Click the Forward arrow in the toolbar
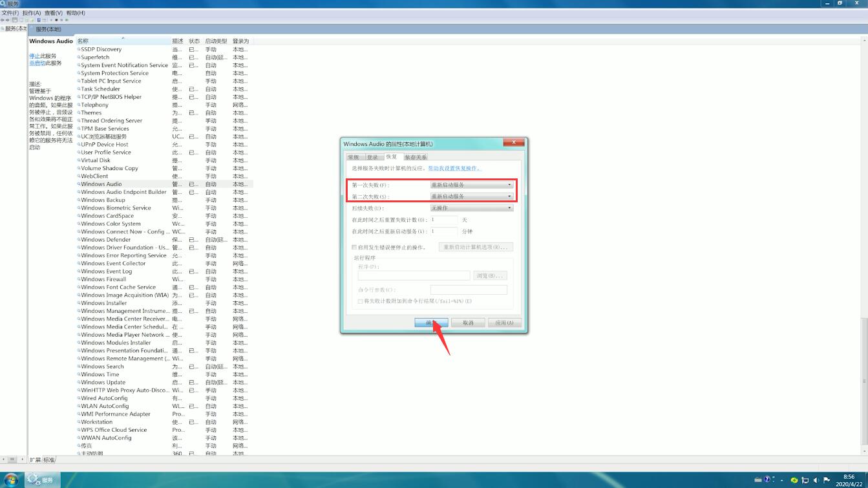The image size is (868, 488). pos(8,20)
